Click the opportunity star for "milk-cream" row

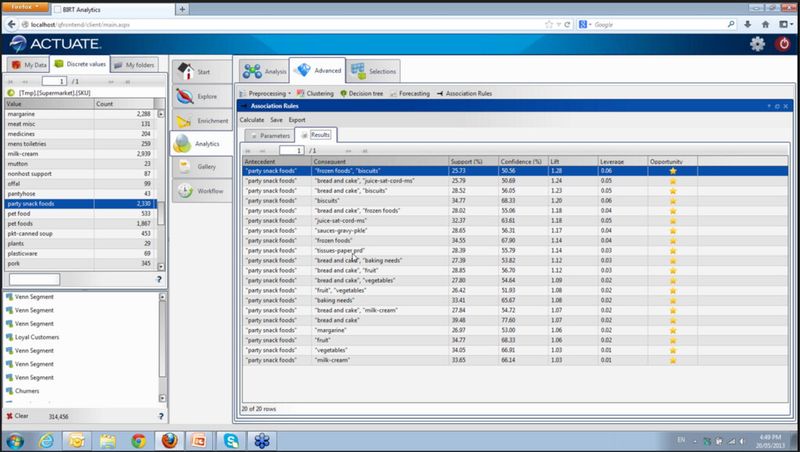point(673,360)
